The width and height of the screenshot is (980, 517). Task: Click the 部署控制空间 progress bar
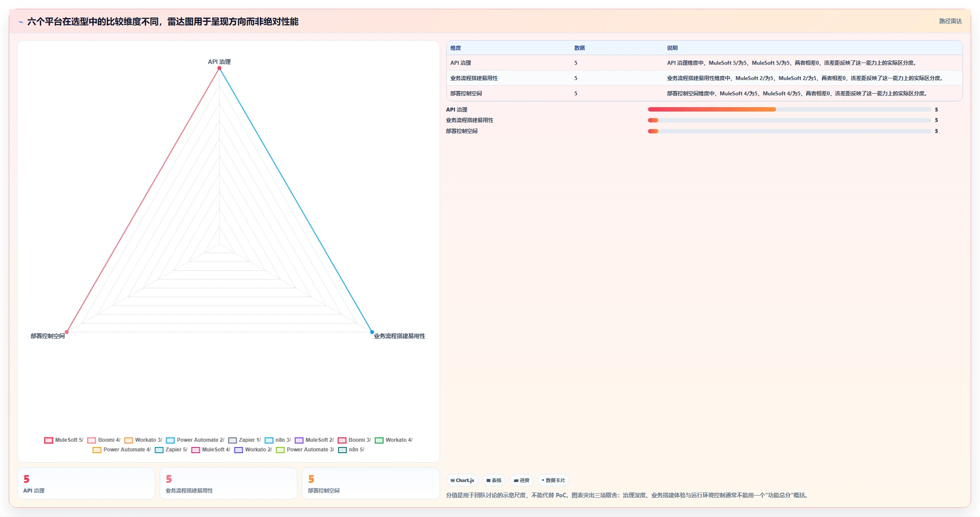[789, 131]
